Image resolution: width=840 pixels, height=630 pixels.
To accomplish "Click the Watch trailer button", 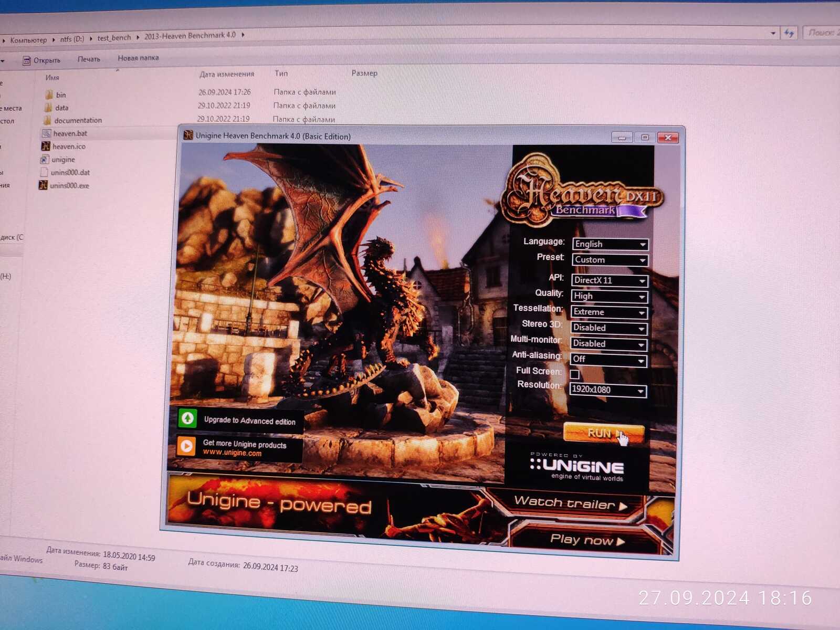I will click(571, 503).
